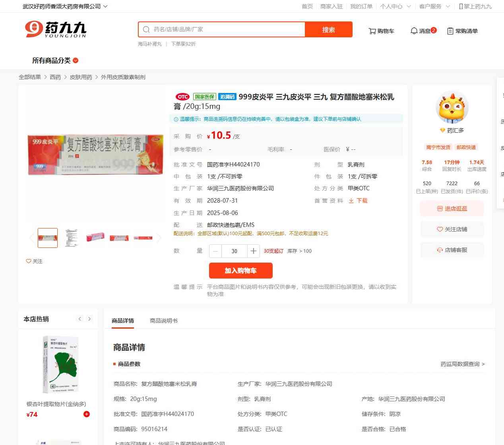Expand 所有商品分类 category menu

55,60
